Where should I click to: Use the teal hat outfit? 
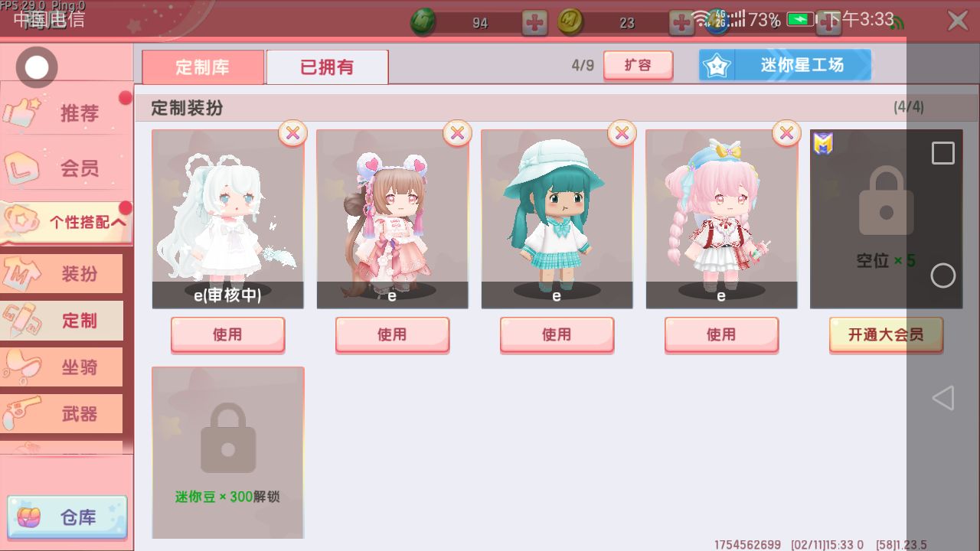(557, 335)
